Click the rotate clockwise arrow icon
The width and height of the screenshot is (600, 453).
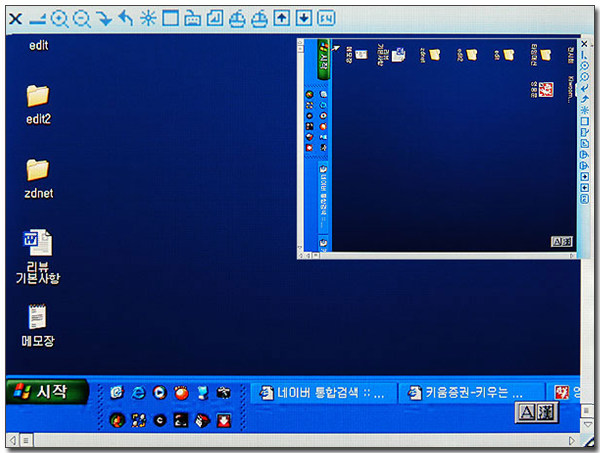104,18
